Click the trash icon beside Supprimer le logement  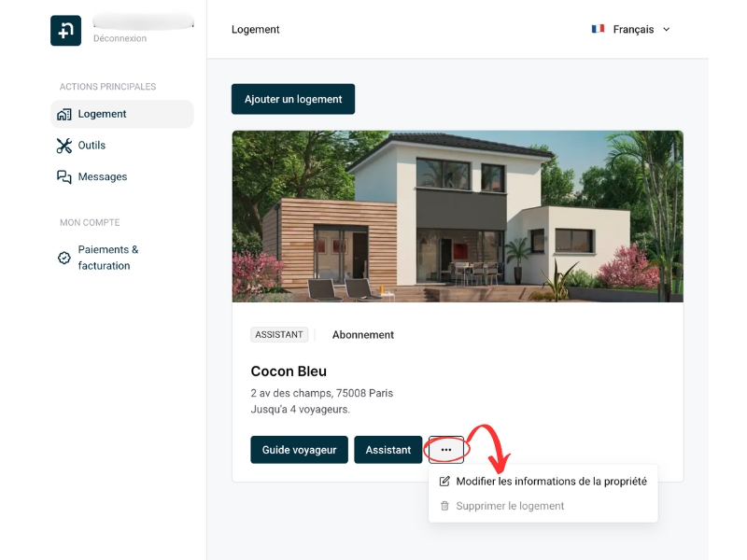pyautogui.click(x=444, y=506)
